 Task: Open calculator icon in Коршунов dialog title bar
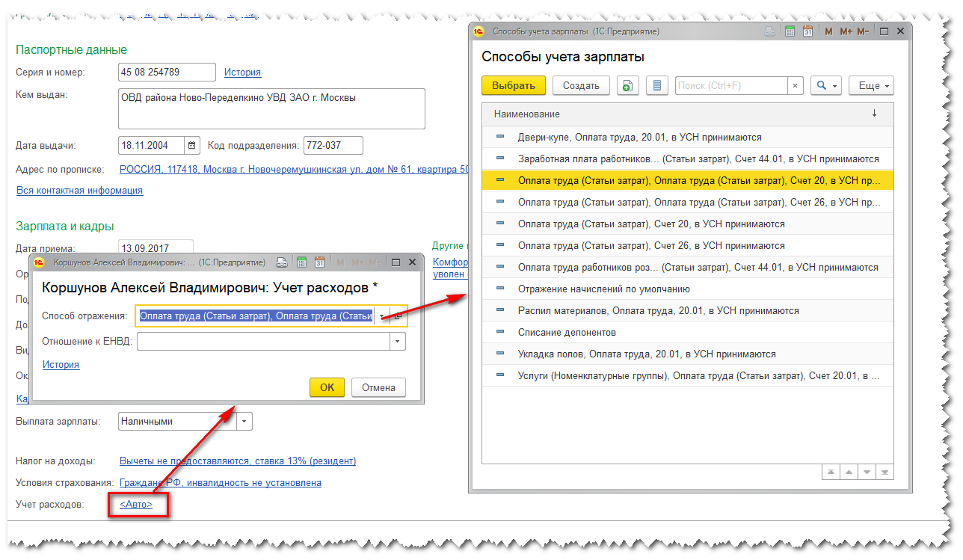pos(301,262)
